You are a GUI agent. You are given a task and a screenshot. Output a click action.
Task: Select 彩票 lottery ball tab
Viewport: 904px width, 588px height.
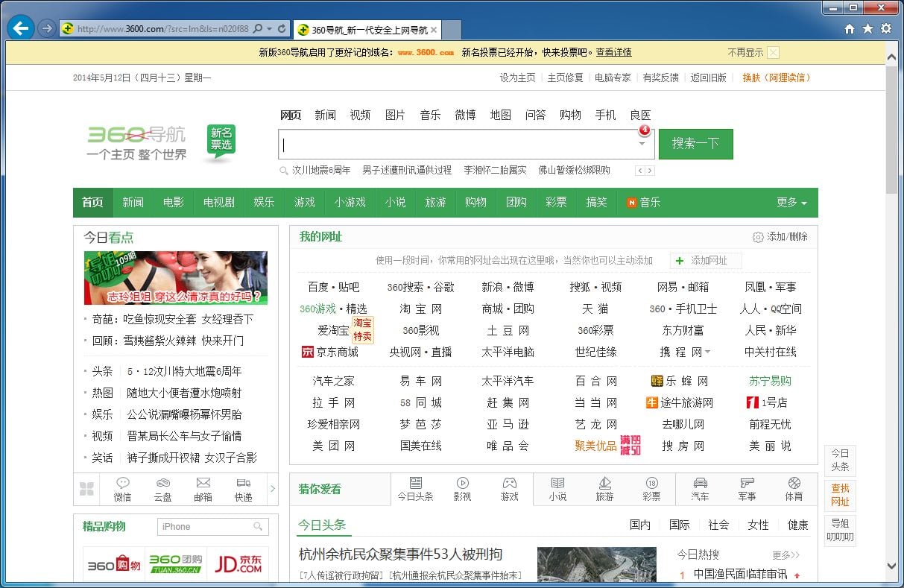(652, 490)
